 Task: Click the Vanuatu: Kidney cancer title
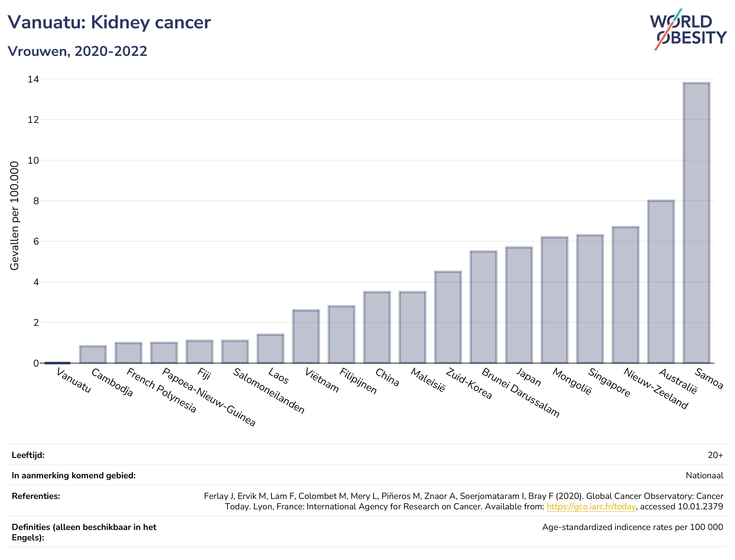pyautogui.click(x=109, y=23)
